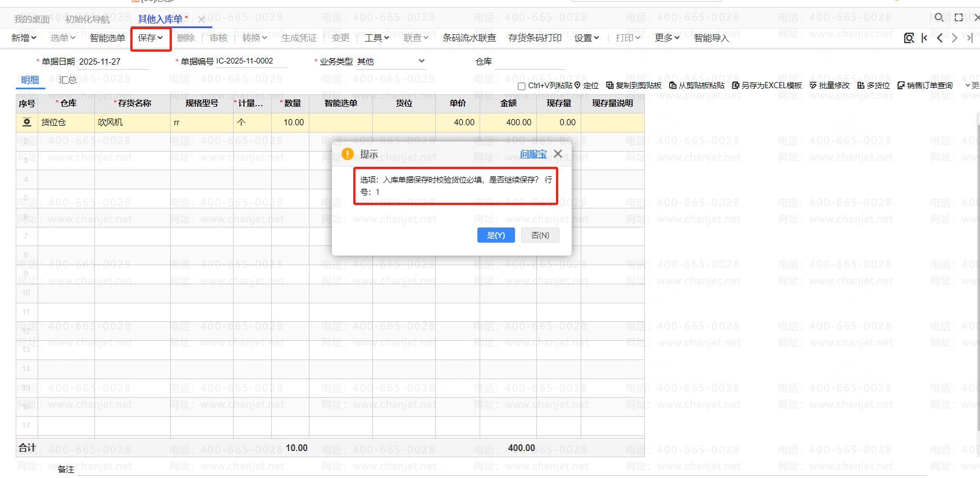Open the document lookup icon in toolbar
Image resolution: width=980 pixels, height=478 pixels.
(x=909, y=38)
